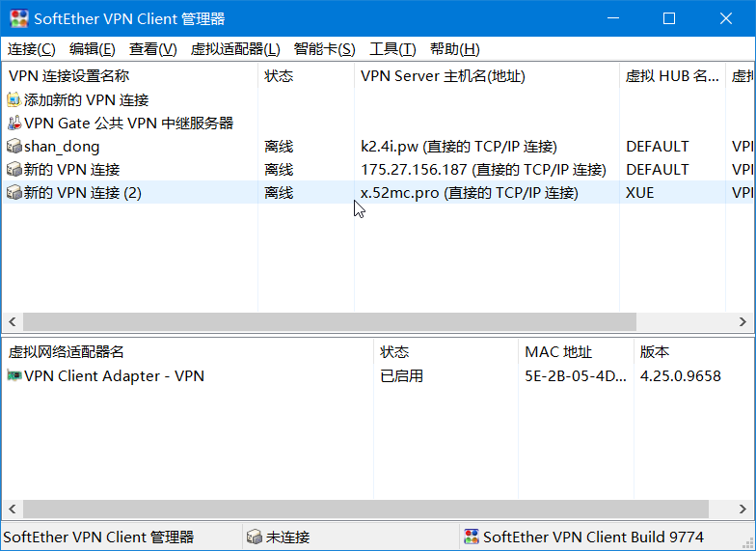Click k2.4i.pw server address cell
Viewport: 756px width, 551px height.
pos(459,147)
